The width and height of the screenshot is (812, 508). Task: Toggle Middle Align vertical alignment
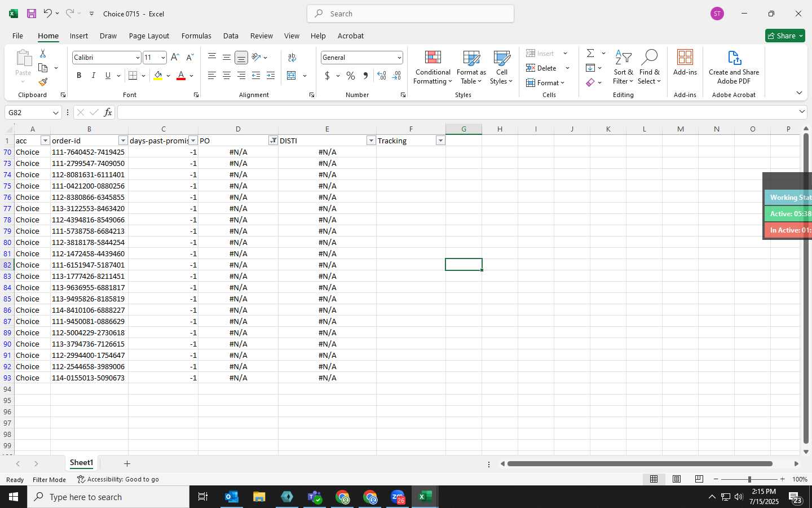[227, 57]
